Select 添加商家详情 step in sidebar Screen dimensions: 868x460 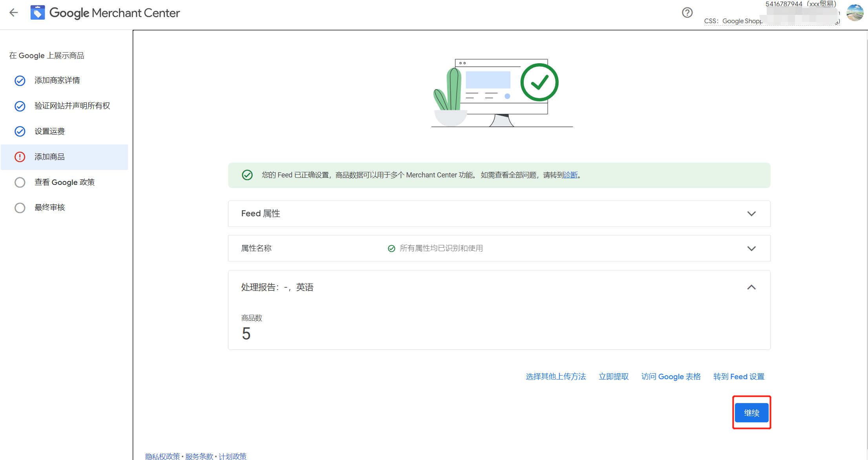coord(64,80)
